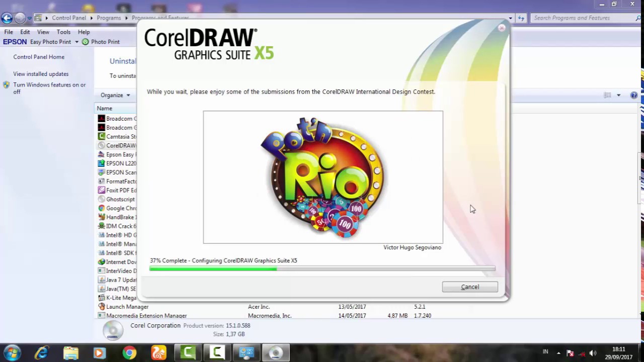
Task: Go back in Control Panel window
Action: coord(7,18)
